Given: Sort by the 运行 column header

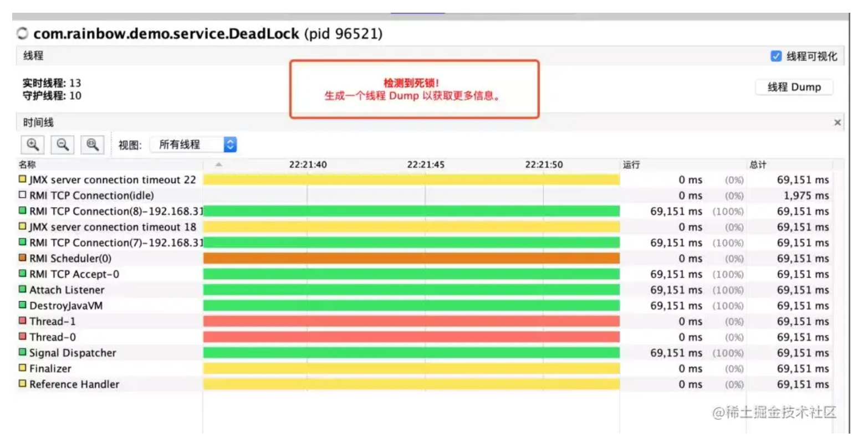Looking at the screenshot, I should [631, 164].
